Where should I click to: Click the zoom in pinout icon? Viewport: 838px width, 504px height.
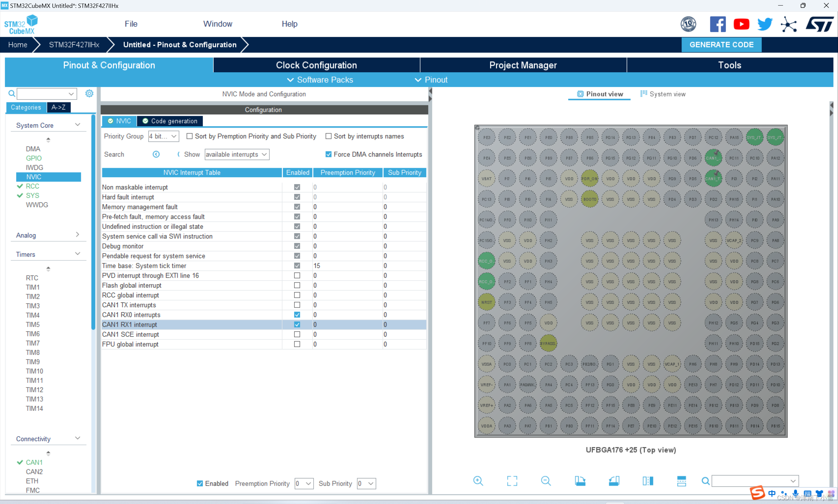point(478,480)
